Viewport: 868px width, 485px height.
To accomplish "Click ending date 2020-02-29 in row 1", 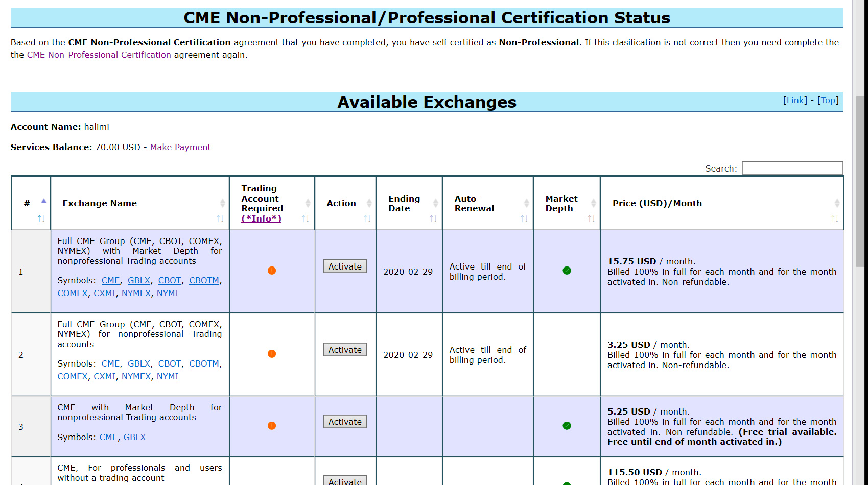I will pyautogui.click(x=408, y=272).
